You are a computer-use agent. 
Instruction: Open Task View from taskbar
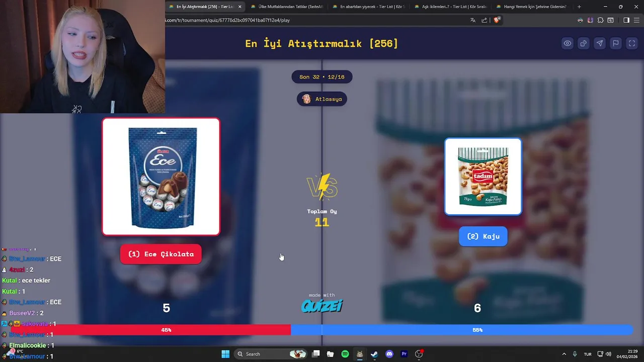[316, 354]
